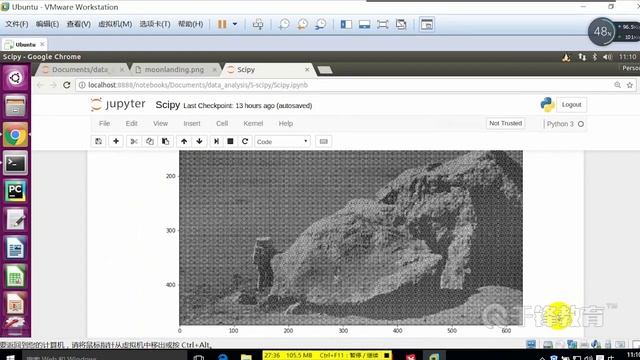Click the Jupyter logo link
640x360 pixels.
click(118, 104)
